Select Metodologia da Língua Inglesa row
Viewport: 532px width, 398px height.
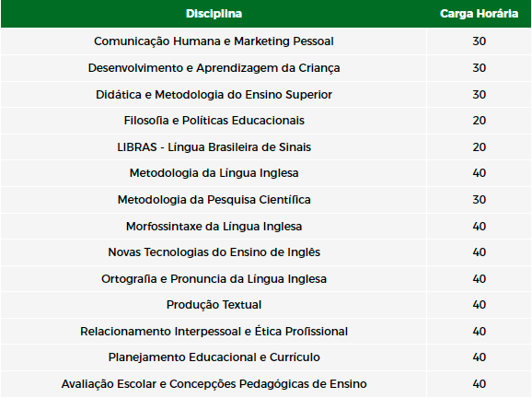coord(266,173)
